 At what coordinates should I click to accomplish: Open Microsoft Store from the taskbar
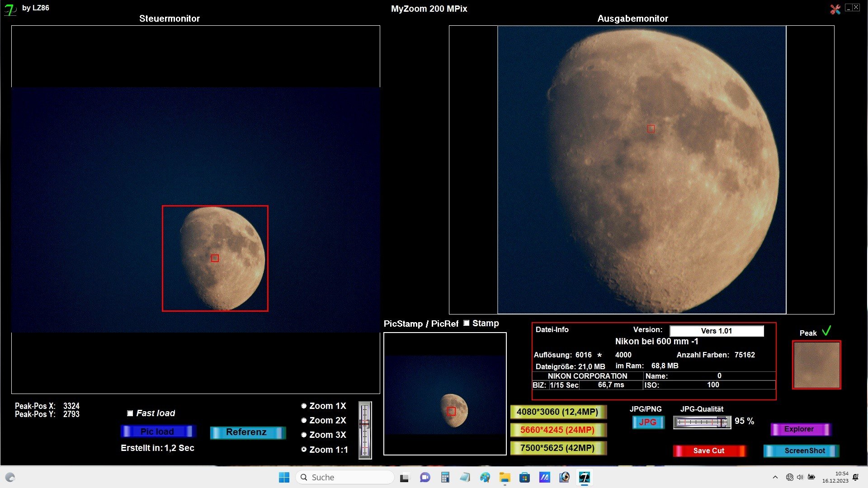pos(524,477)
